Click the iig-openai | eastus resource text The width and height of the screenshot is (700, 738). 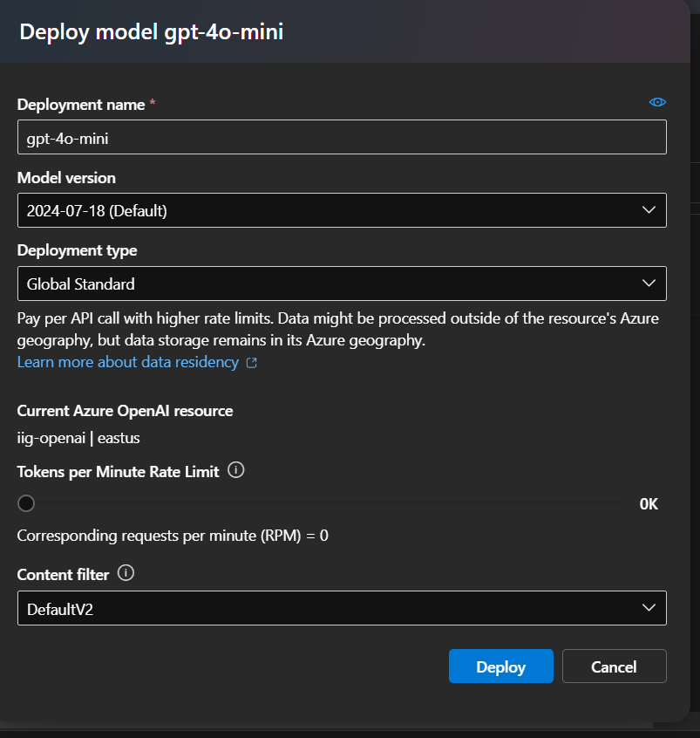tap(78, 438)
